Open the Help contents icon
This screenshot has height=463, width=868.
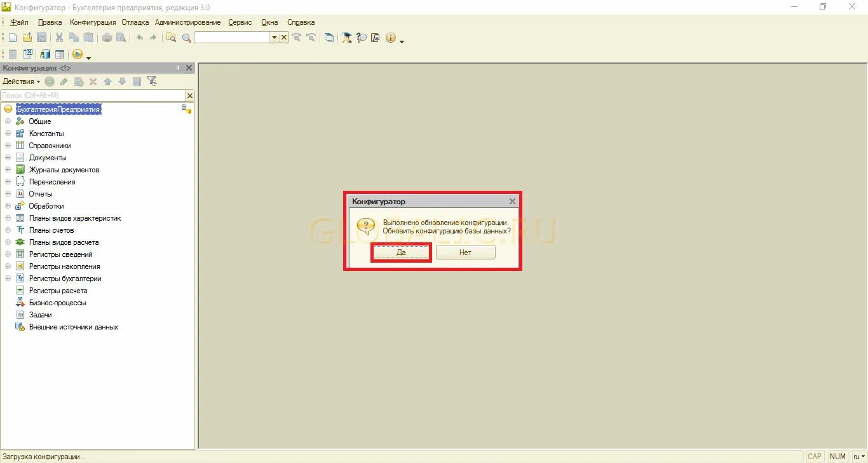point(376,38)
